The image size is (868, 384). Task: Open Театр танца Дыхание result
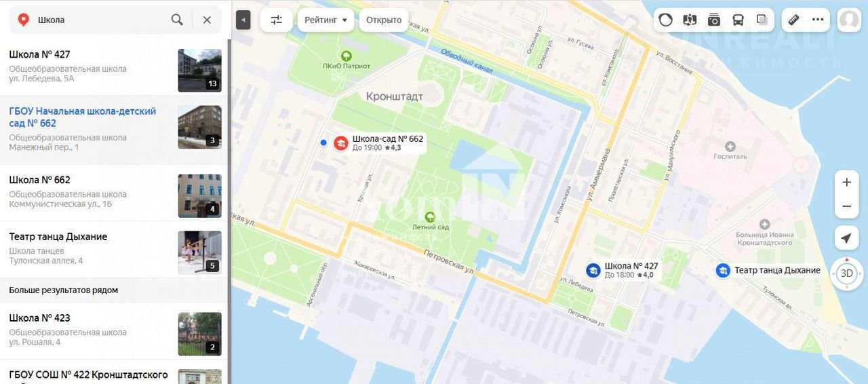point(114,249)
